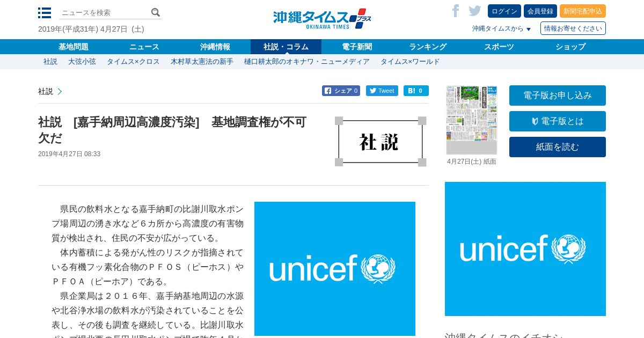Click the 電子版とは button
The image size is (644, 338).
pos(558,121)
